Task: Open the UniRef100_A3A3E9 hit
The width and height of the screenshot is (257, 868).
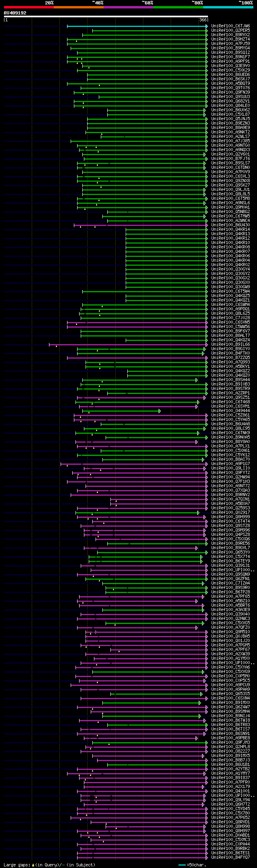Action: (x=230, y=610)
